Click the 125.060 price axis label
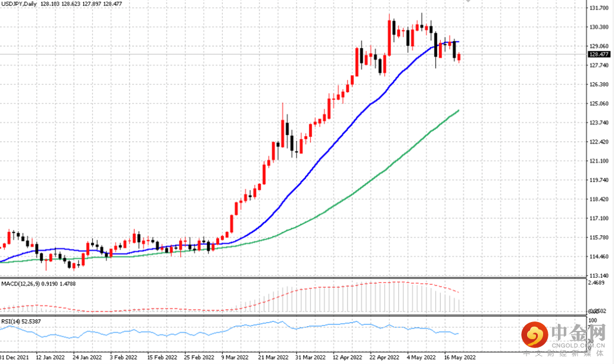This screenshot has height=364, width=614. pos(599,104)
